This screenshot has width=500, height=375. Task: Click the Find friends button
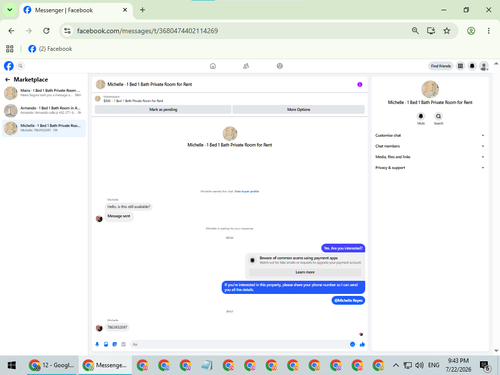tap(440, 66)
